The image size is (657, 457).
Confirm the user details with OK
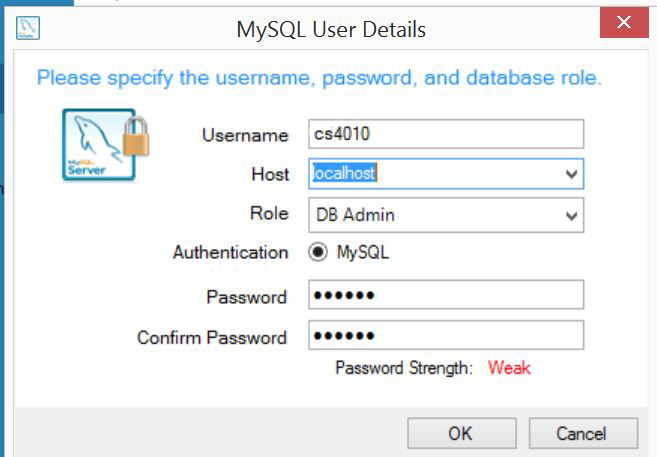(x=462, y=434)
